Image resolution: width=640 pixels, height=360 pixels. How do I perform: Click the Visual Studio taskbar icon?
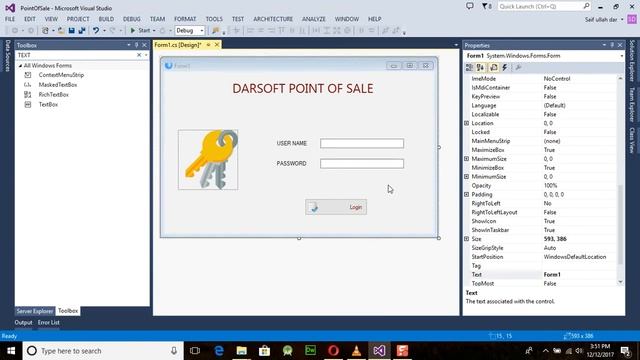379,351
